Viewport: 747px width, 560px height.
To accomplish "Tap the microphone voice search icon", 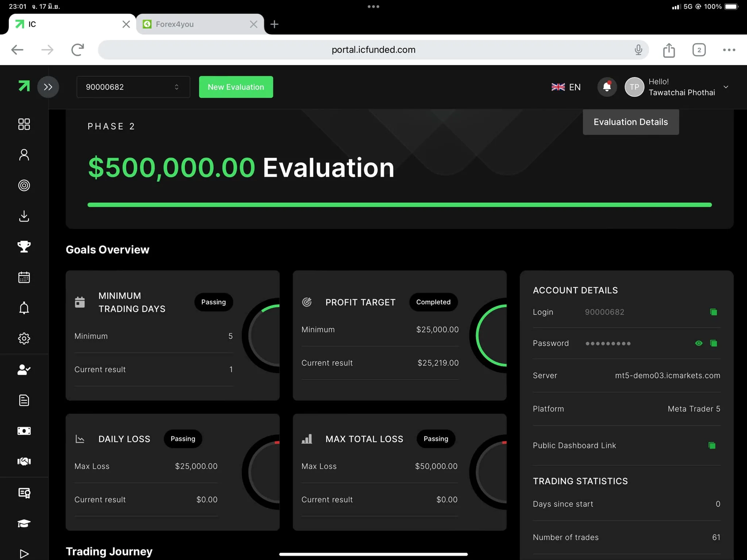I will pyautogui.click(x=638, y=50).
